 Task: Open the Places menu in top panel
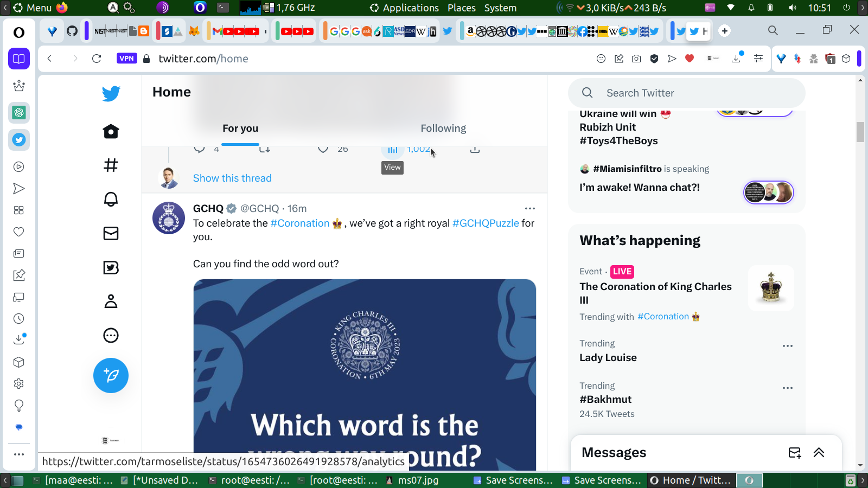coord(462,8)
